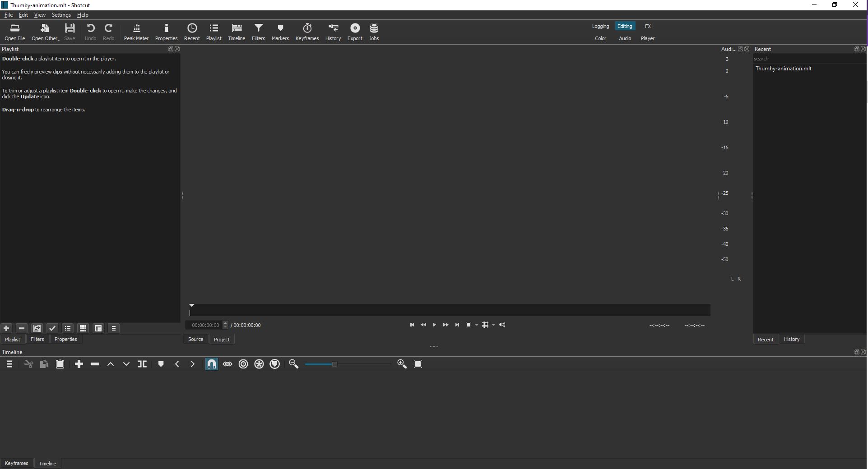This screenshot has width=868, height=469.
Task: Show the Markers panel
Action: click(x=280, y=32)
